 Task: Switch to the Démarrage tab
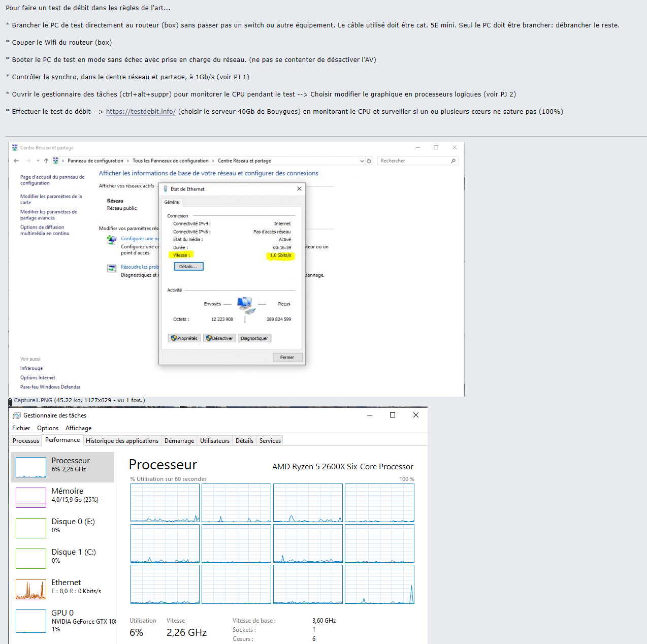[179, 441]
